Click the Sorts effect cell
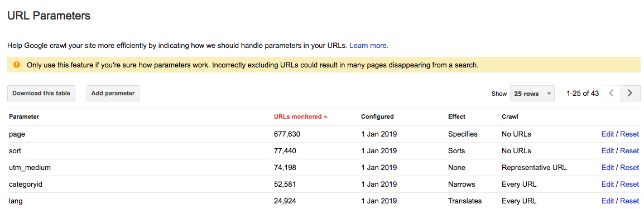The width and height of the screenshot is (644, 209). point(456,151)
